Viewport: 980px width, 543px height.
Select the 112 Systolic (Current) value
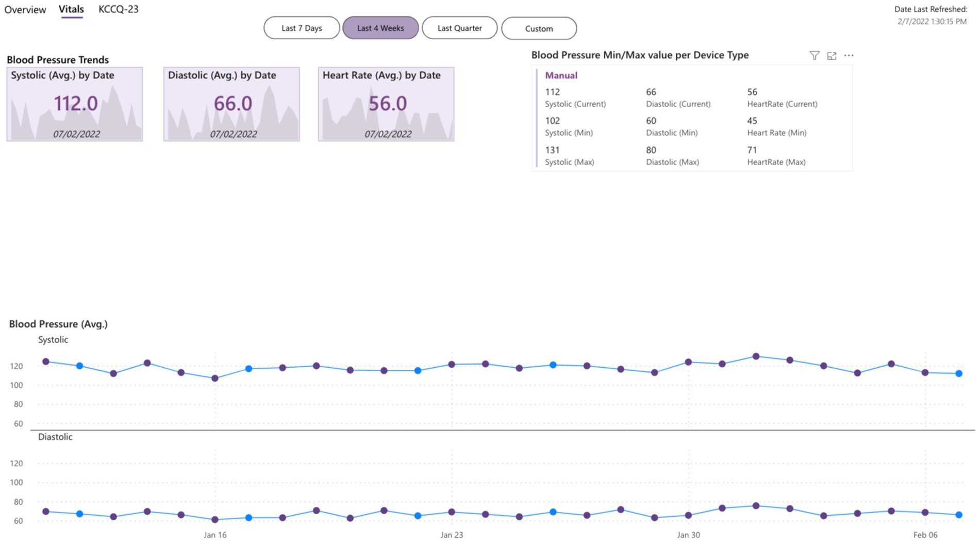click(x=552, y=92)
